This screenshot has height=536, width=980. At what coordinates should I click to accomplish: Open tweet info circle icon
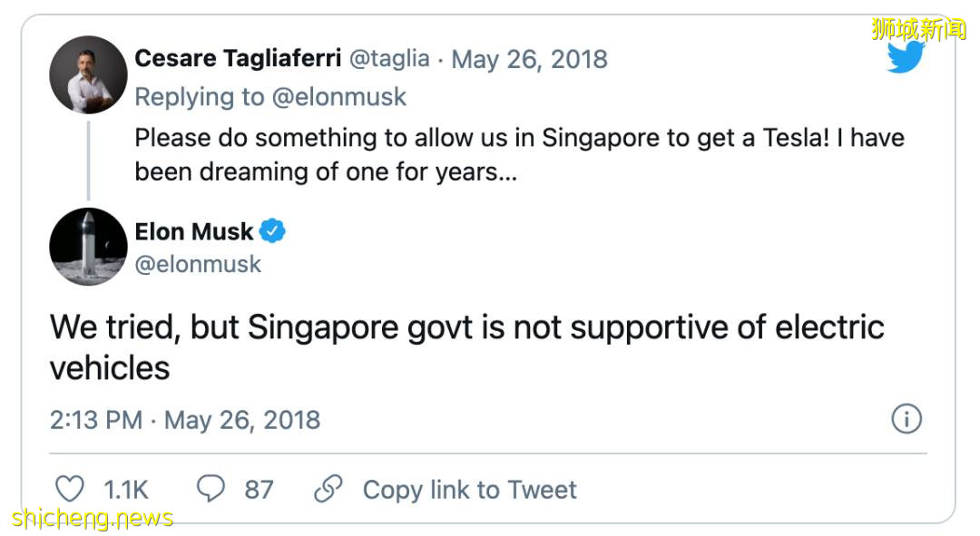906,419
